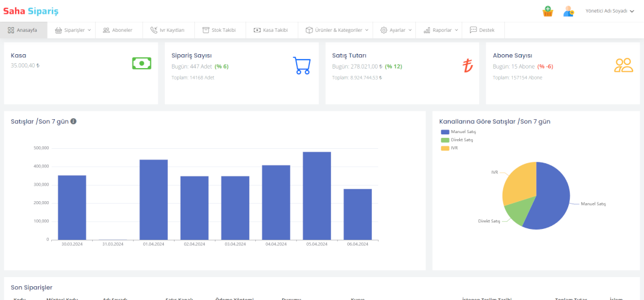Click the 05.04.2024 bar in chart
The image size is (644, 300).
(317, 196)
